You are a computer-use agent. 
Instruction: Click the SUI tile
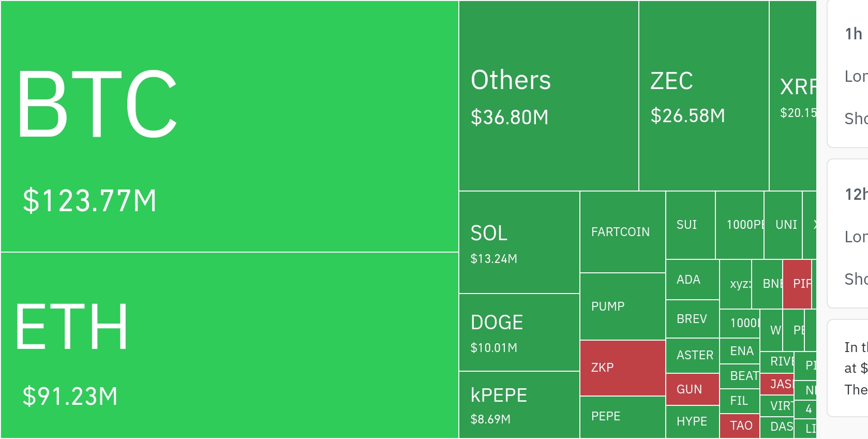(690, 225)
